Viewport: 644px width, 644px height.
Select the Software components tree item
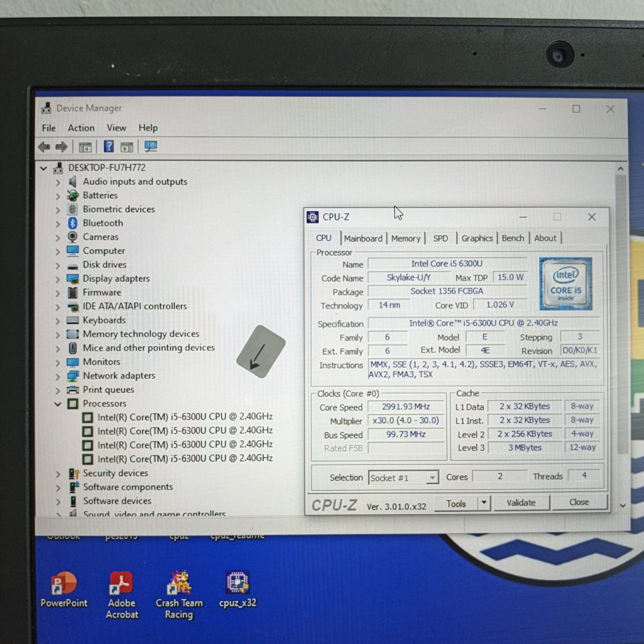128,487
